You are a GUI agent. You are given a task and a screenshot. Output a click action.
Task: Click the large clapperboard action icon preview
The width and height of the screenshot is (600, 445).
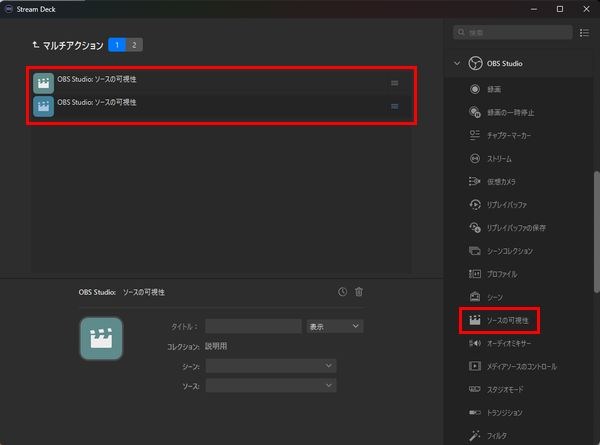tap(101, 339)
